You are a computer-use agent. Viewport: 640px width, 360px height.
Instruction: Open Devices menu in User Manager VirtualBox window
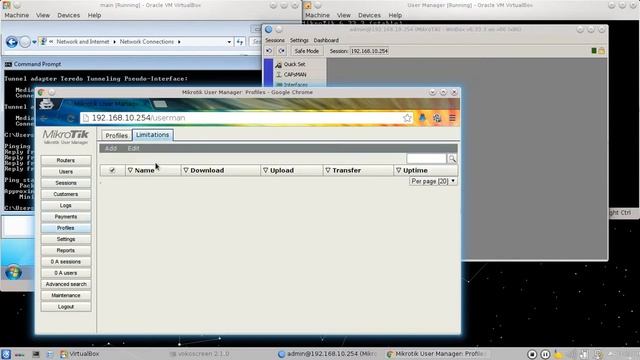point(369,15)
